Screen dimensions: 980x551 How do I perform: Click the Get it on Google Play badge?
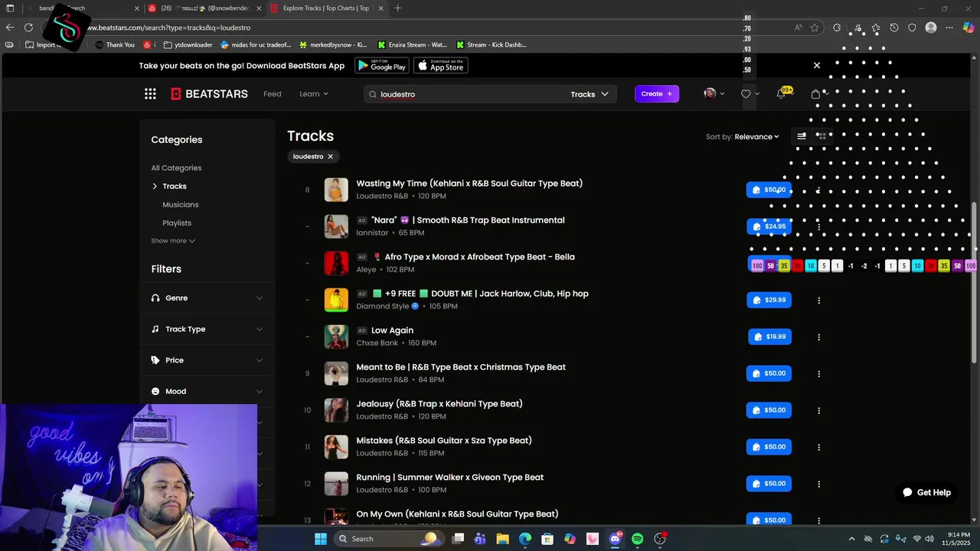coord(381,66)
